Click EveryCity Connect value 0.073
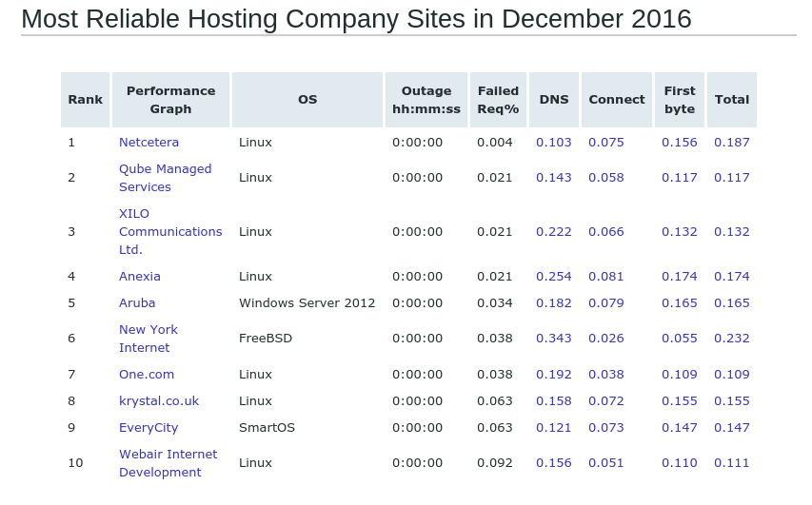812x505 pixels. coord(605,428)
